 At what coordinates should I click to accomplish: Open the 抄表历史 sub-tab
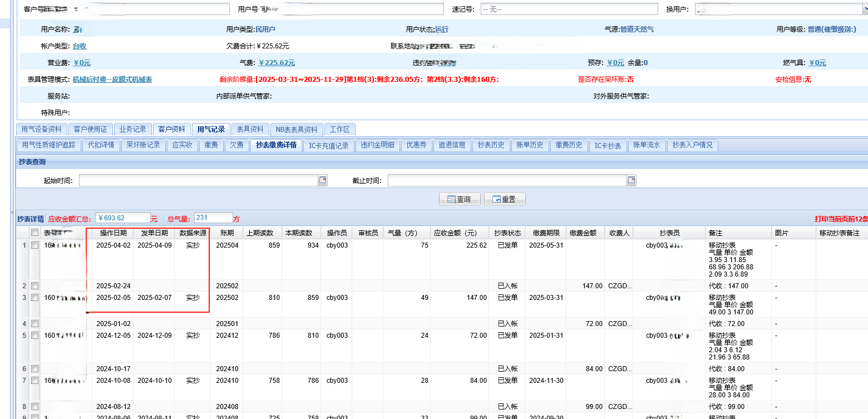491,145
